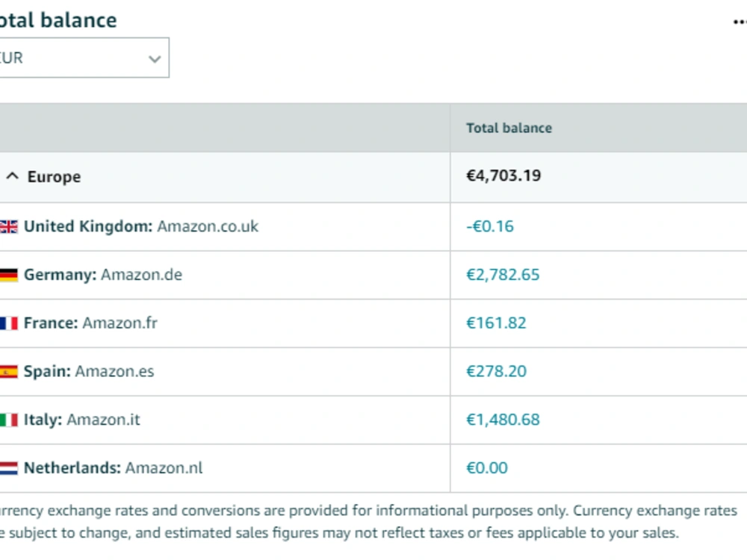The image size is (747, 560).
Task: Click the France flag icon
Action: pyautogui.click(x=8, y=323)
